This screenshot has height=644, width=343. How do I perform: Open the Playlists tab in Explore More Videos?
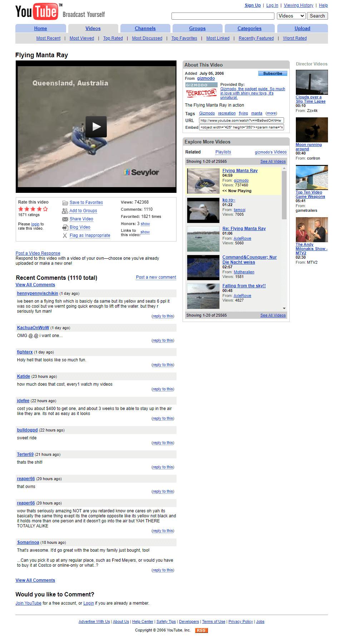pos(223,152)
